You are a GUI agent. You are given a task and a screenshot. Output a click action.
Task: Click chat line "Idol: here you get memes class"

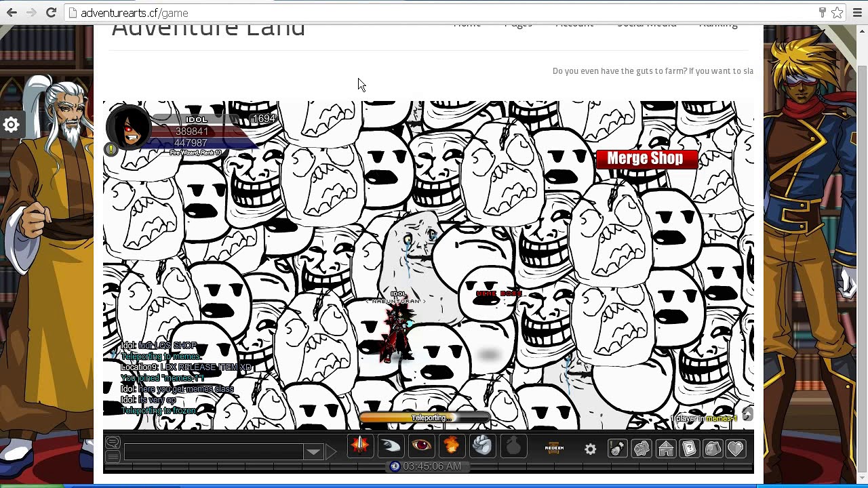177,389
